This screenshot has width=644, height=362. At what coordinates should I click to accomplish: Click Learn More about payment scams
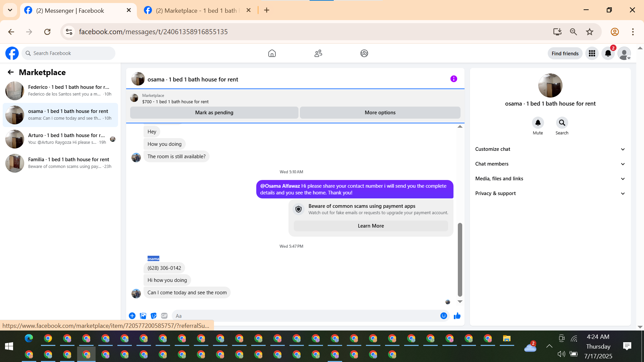click(371, 226)
